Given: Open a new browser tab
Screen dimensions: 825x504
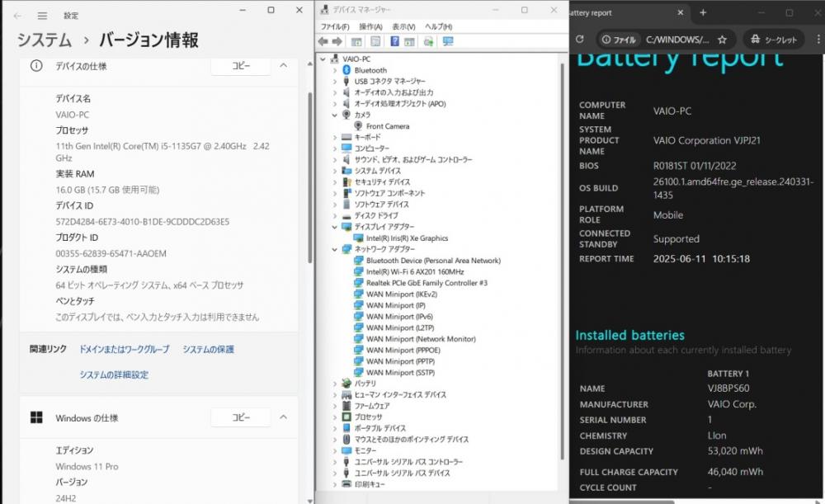Looking at the screenshot, I should click(x=703, y=12).
